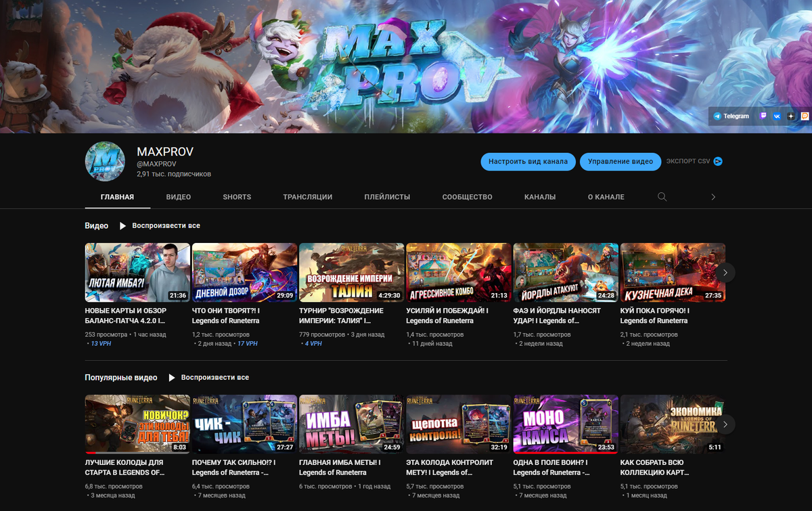
Task: Select the ГЛАВНАЯ tab
Action: tap(117, 197)
